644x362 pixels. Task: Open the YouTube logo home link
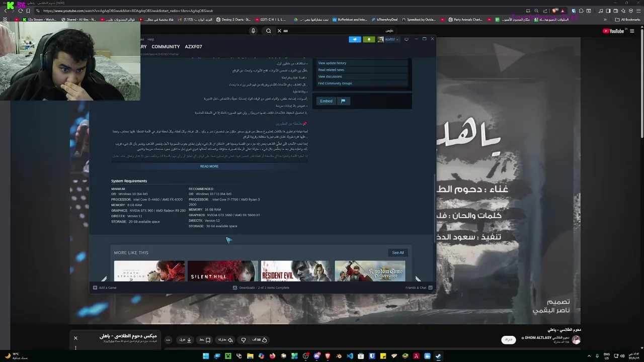click(613, 31)
